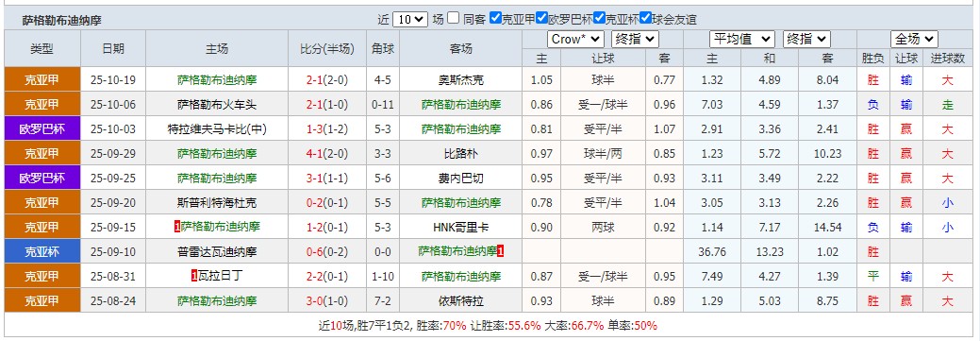
Task: Open score 2-1(2-0) of 25-10-19 match
Action: (327, 80)
